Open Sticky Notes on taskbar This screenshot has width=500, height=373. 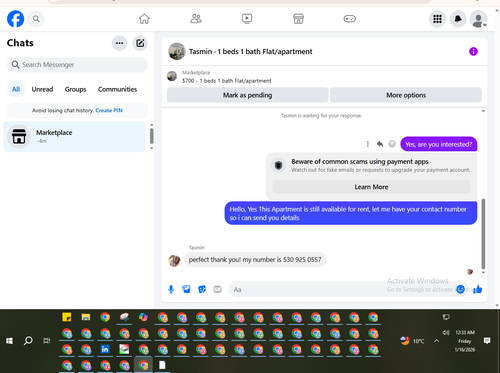coord(67,317)
